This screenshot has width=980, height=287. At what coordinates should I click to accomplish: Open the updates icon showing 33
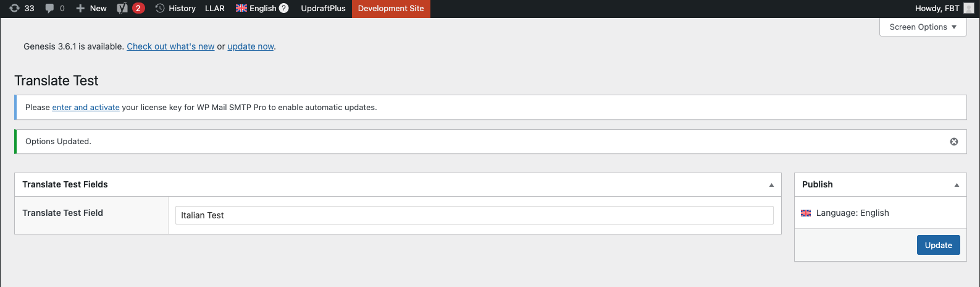tap(22, 9)
